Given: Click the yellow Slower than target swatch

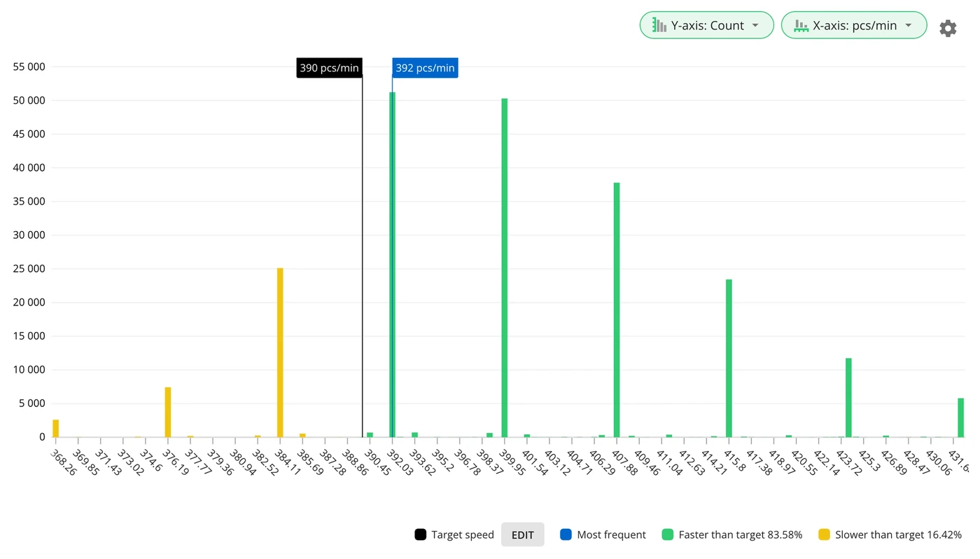Looking at the screenshot, I should [824, 534].
